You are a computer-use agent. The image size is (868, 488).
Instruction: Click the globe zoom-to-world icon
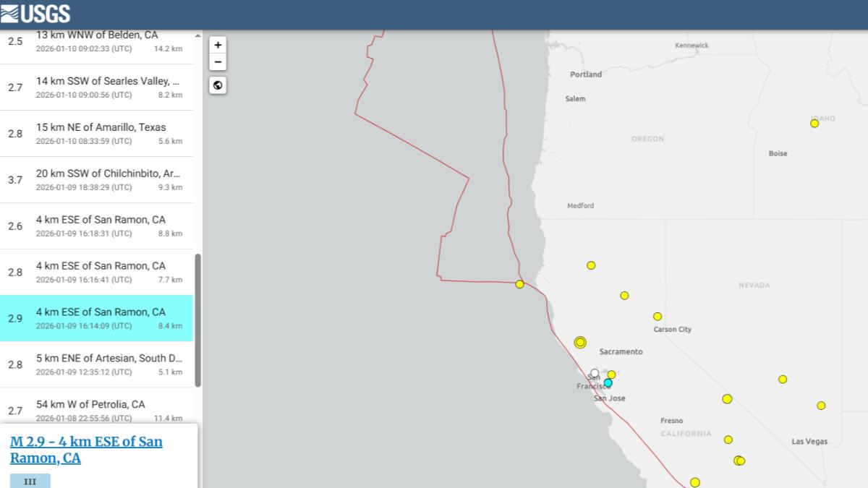(218, 85)
